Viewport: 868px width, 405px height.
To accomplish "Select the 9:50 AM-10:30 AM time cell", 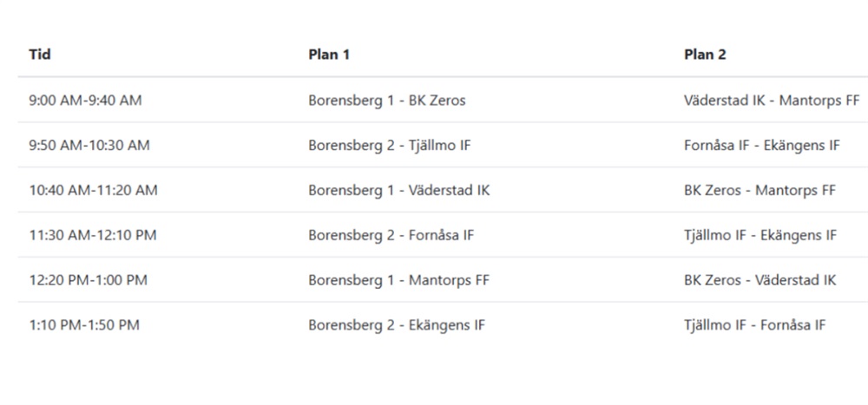I will (89, 146).
